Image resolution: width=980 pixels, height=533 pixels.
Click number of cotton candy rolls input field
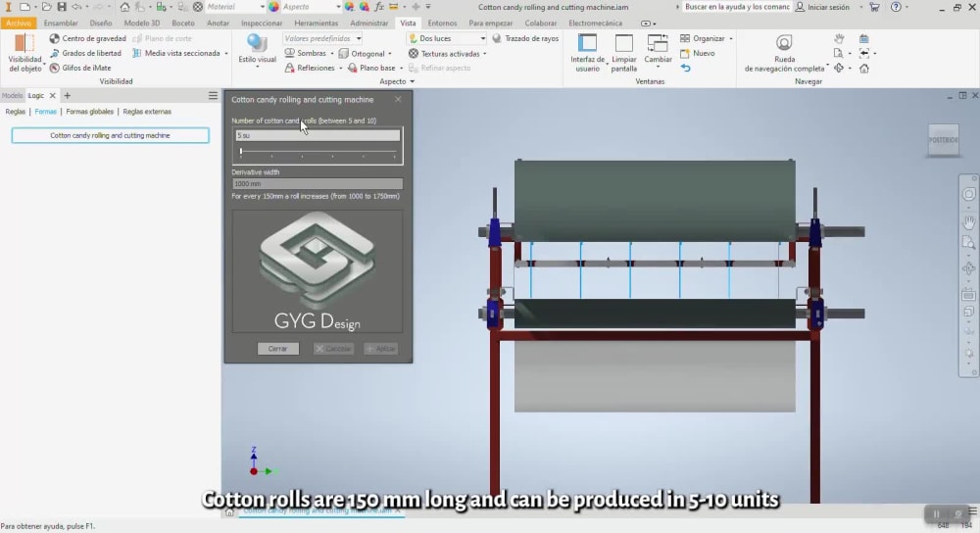(x=318, y=135)
